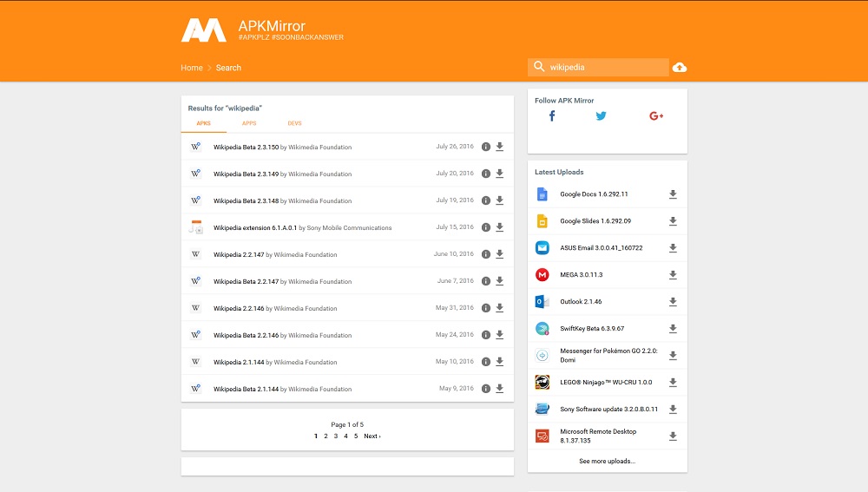The image size is (868, 492).
Task: Go to results page 4
Action: tap(345, 436)
